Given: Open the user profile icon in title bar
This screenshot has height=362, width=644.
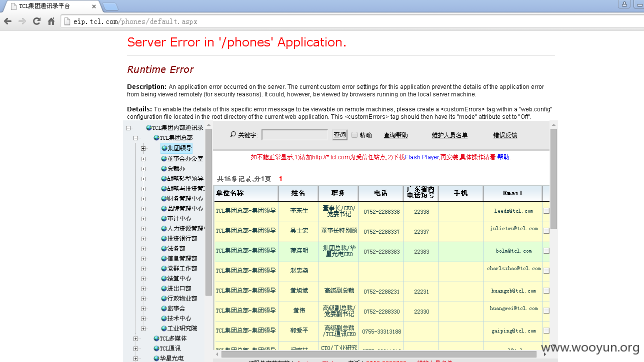Looking at the screenshot, I should coord(624,4).
